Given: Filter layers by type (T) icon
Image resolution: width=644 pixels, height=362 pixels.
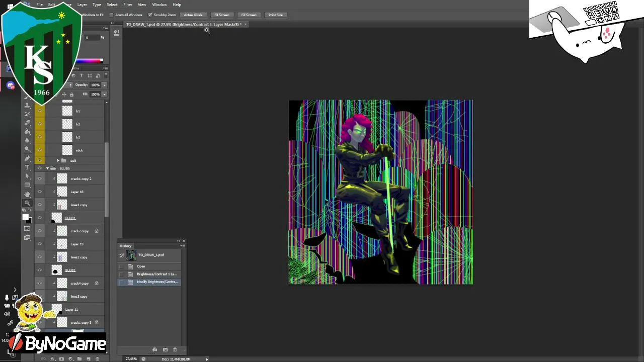Looking at the screenshot, I should pos(82,75).
